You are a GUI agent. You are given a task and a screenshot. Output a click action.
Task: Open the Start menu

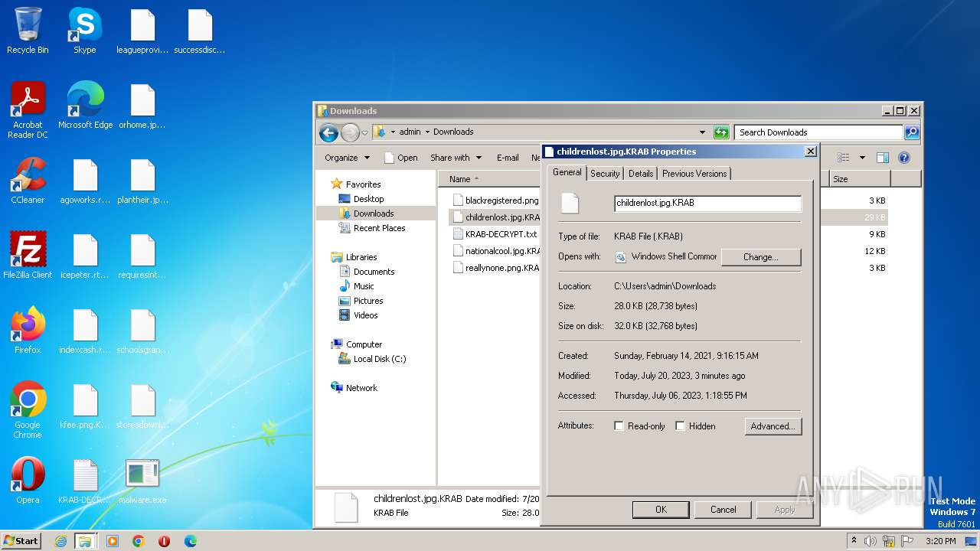[x=21, y=541]
